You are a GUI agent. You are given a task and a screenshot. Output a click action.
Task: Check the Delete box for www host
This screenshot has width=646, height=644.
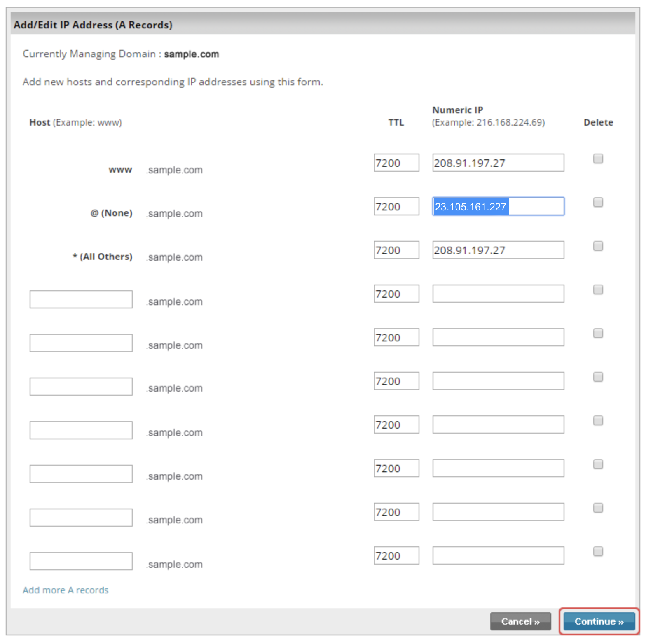click(598, 159)
